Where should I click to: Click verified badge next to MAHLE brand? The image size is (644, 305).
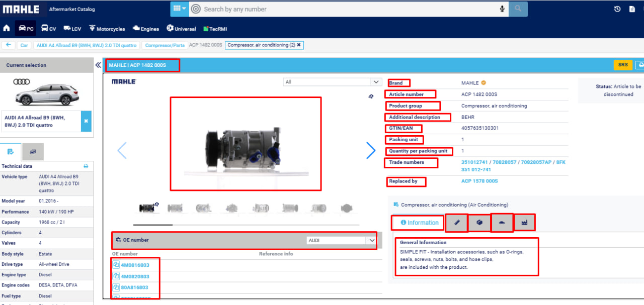click(484, 83)
